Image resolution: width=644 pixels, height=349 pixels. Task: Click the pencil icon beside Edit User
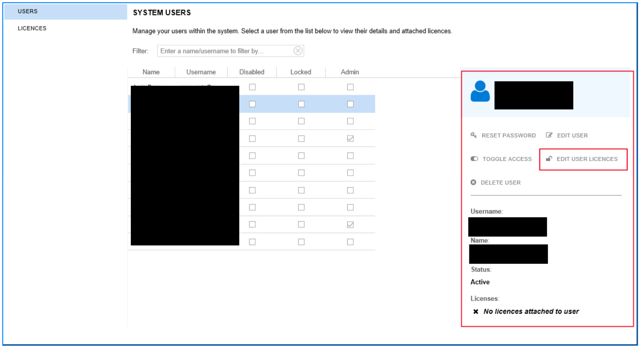pos(549,135)
